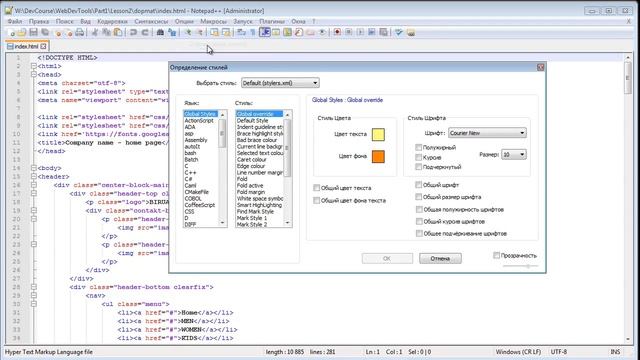Click the OK button in style dialog

tap(387, 258)
